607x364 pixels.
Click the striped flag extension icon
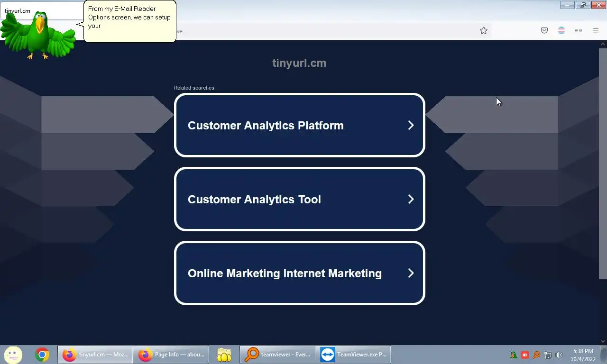click(x=561, y=30)
